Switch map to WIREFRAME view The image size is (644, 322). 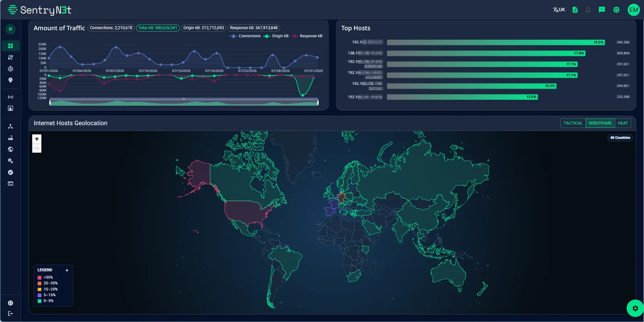click(x=600, y=123)
